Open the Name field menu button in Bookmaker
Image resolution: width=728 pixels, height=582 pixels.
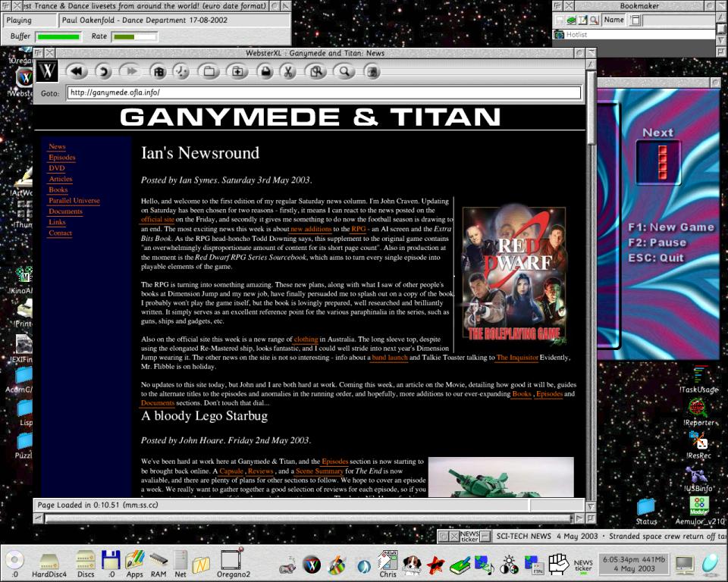click(x=635, y=20)
